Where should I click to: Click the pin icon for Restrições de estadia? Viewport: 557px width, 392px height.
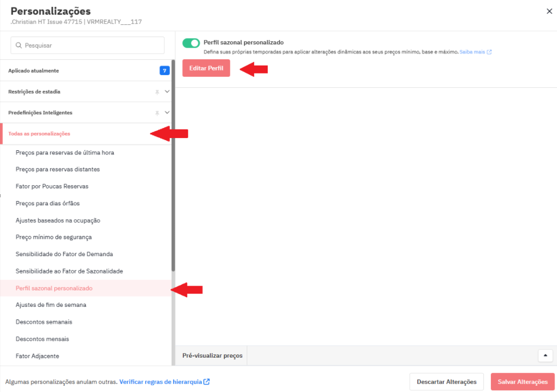[x=157, y=92]
